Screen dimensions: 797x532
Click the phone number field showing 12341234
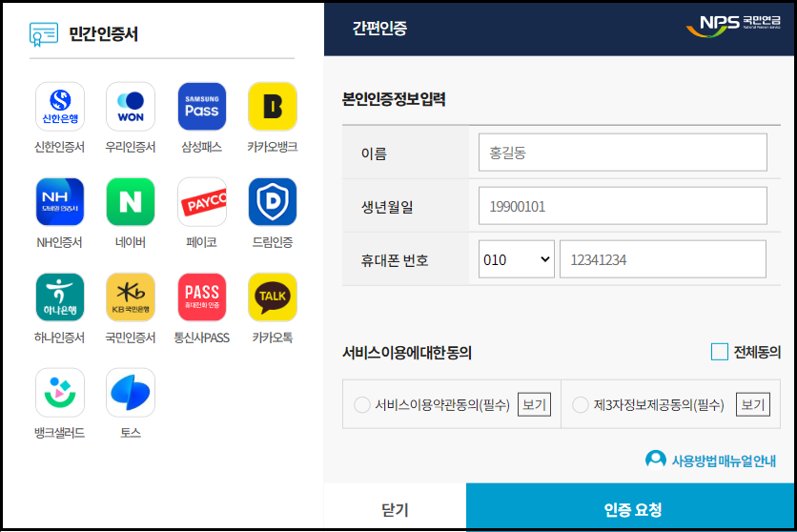pos(663,259)
